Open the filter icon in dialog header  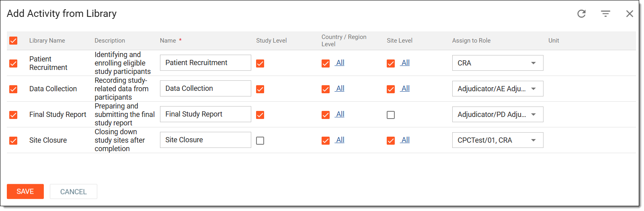605,14
